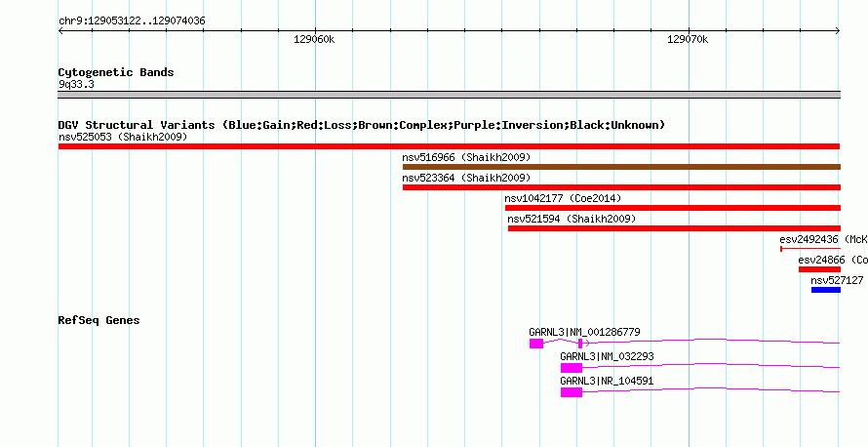The width and height of the screenshot is (868, 447).
Task: Click the 9q33.3 cytogenetic band bar
Action: [x=449, y=95]
